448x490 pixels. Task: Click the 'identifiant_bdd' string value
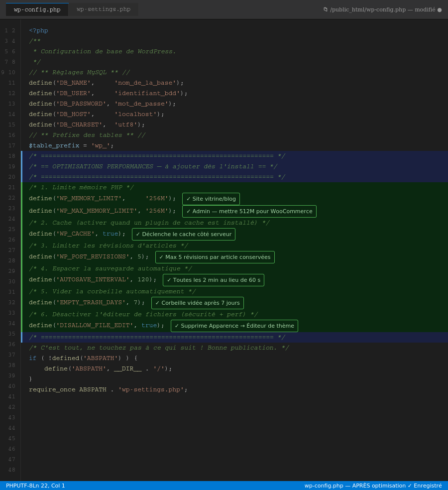147,93
